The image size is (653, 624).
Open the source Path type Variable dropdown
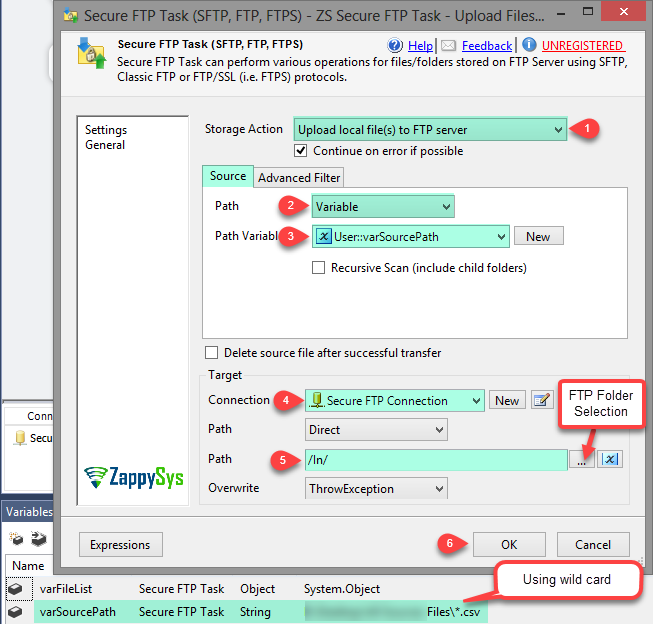click(383, 206)
